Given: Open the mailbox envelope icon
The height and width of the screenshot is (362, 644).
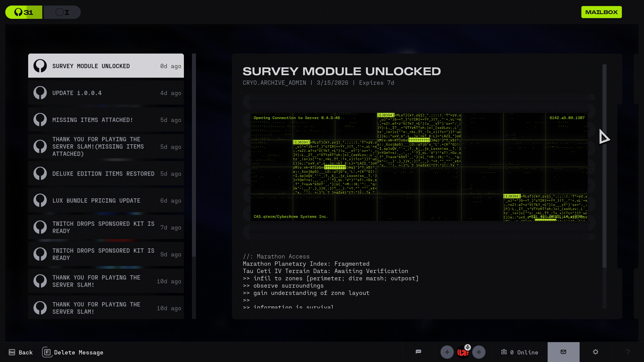Looking at the screenshot, I should (x=563, y=352).
